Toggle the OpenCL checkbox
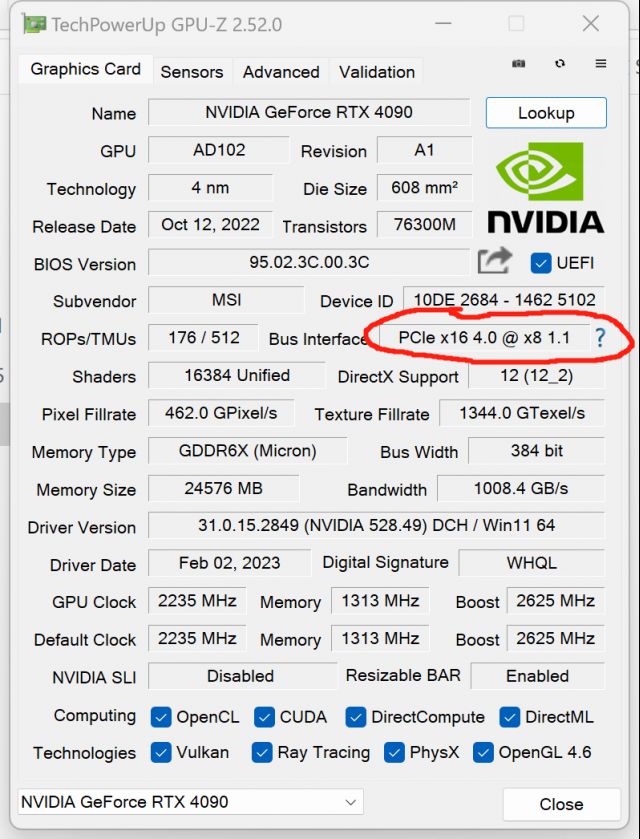The width and height of the screenshot is (640, 839). coord(162,717)
